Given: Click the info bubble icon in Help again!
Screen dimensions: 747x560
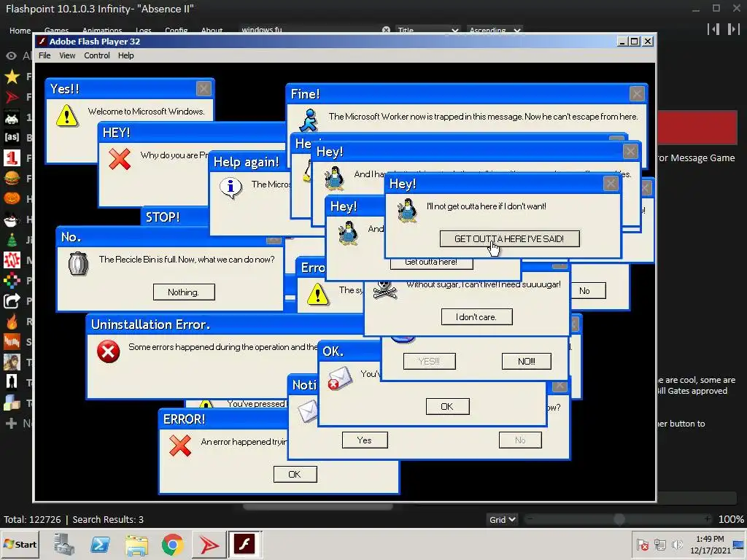Looking at the screenshot, I should pyautogui.click(x=231, y=187).
